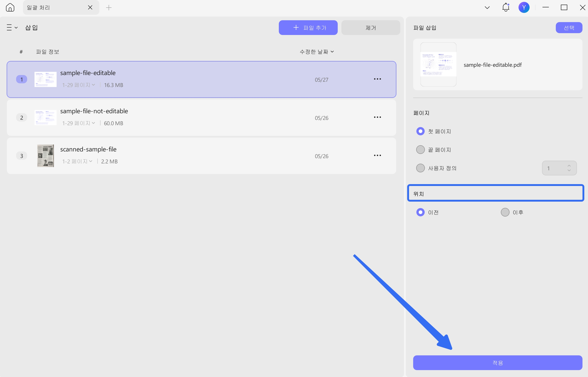
Task: Expand page range of sample-file-editable
Action: point(78,85)
